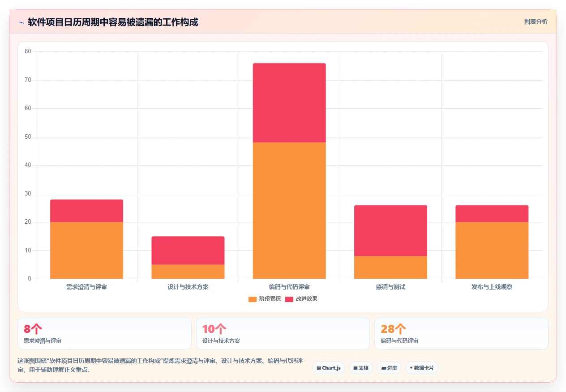The height and width of the screenshot is (392, 566).
Task: Click the y-axis value 40
Action: point(28,165)
